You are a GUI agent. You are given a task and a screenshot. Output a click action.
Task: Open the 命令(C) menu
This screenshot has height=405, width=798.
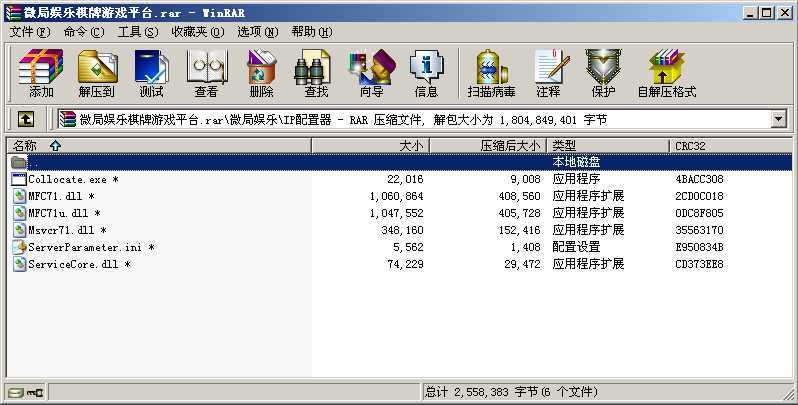(x=84, y=32)
